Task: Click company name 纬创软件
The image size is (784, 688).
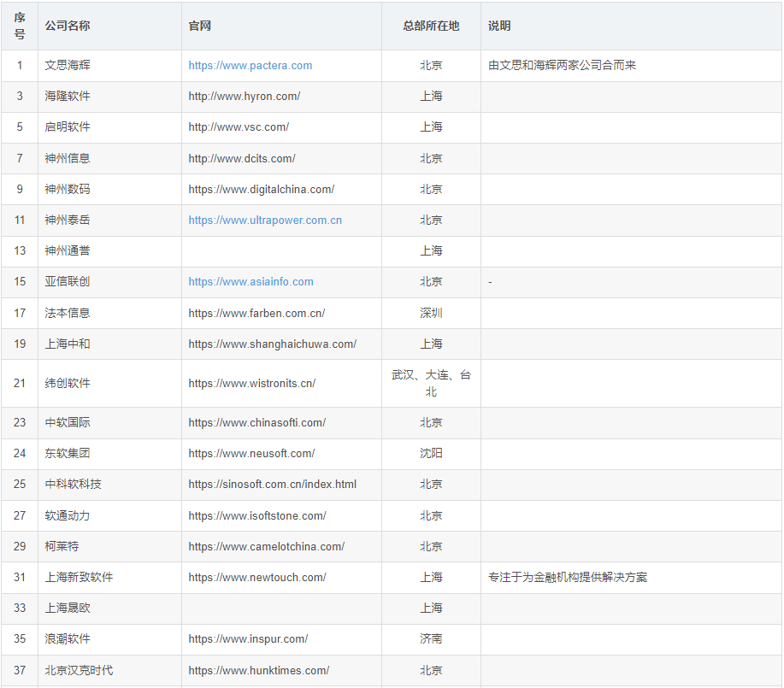Action: point(68,384)
